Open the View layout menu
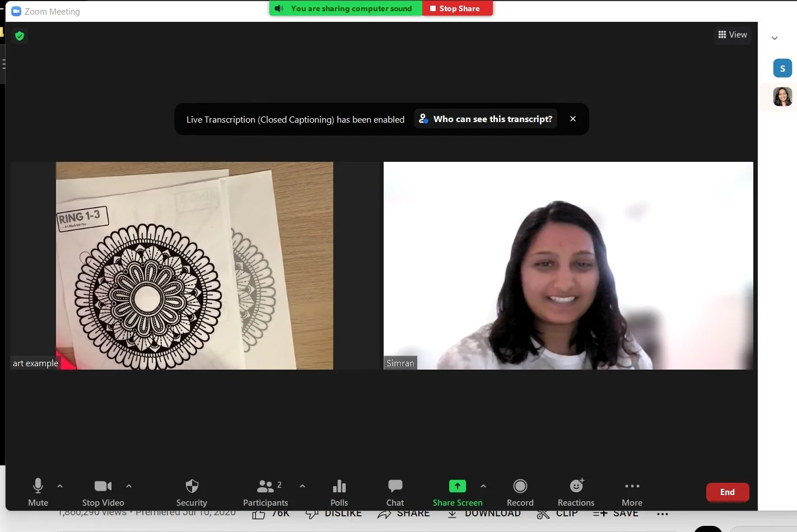Screen dimensions: 797x532 (733, 35)
